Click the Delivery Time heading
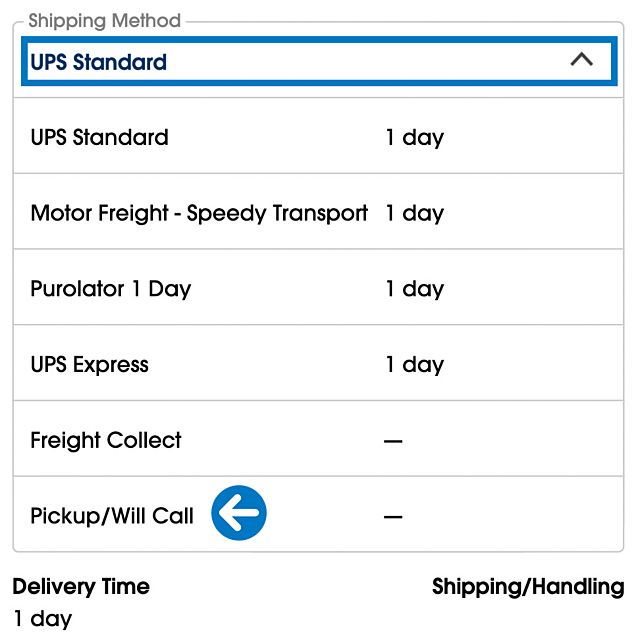This screenshot has width=640, height=635. tap(81, 587)
